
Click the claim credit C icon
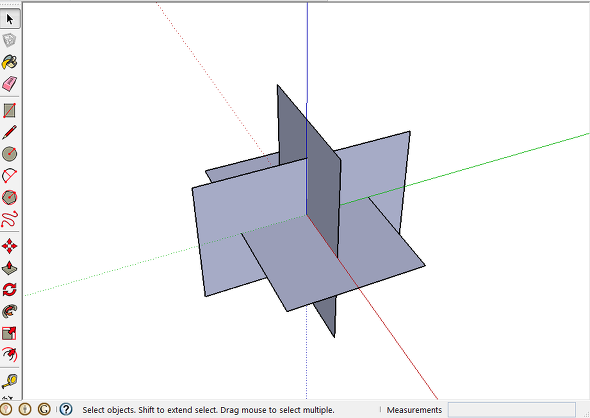pos(44,409)
